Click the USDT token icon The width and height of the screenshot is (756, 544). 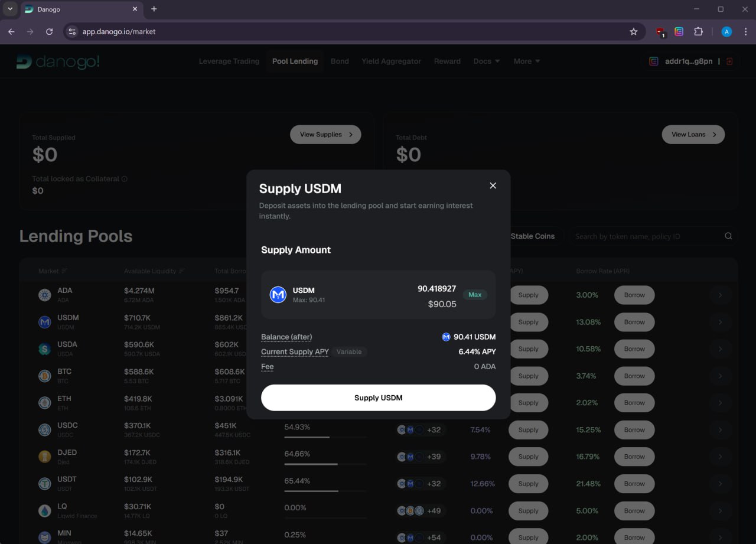click(45, 484)
